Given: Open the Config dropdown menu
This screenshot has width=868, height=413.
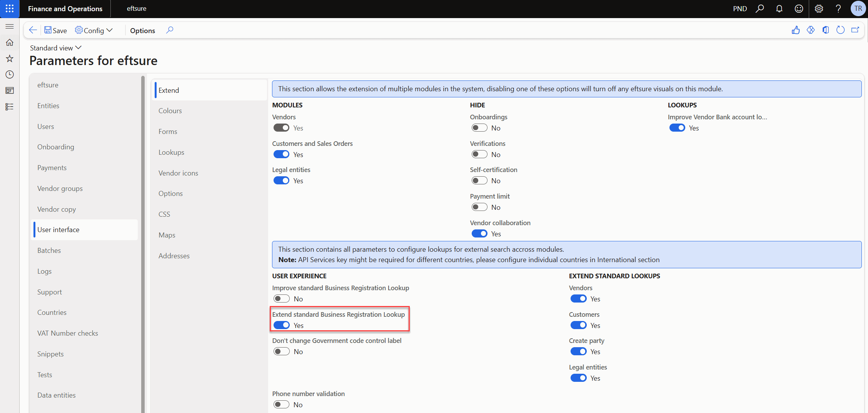Looking at the screenshot, I should tap(94, 30).
